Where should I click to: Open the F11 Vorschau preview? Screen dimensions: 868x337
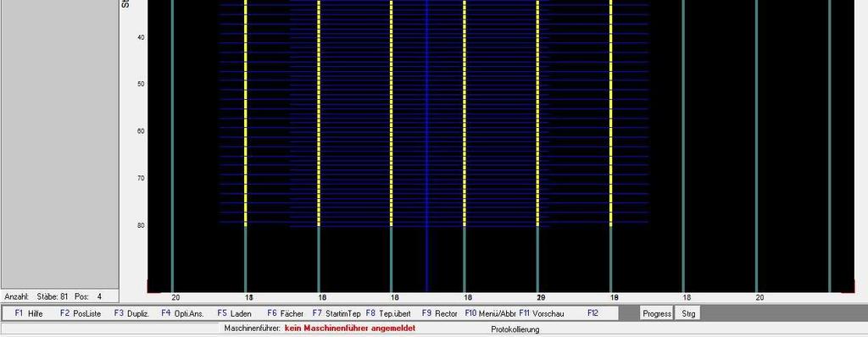point(542,313)
